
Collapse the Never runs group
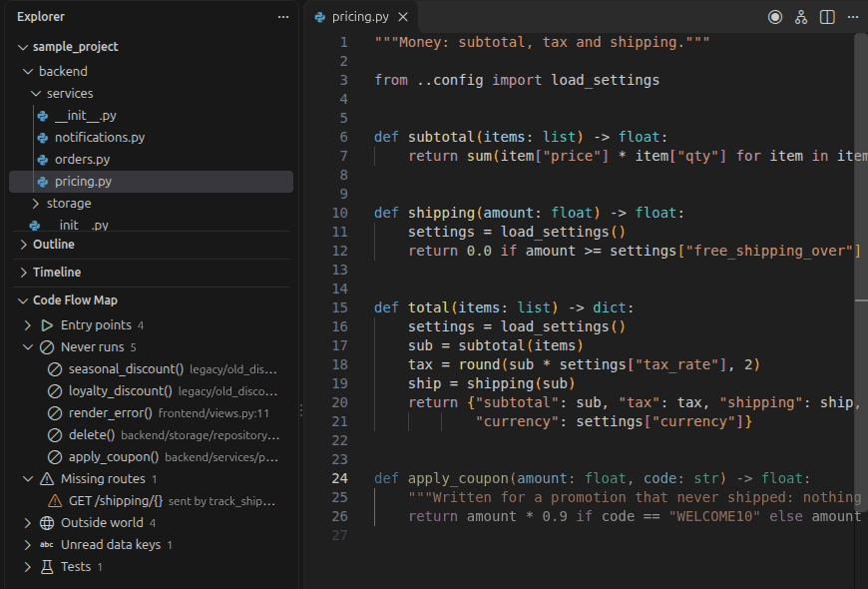pos(28,347)
